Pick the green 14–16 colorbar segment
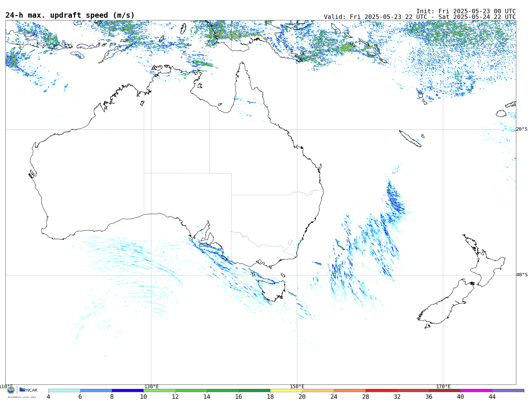Viewport: 532px width, 400px height. (x=223, y=391)
